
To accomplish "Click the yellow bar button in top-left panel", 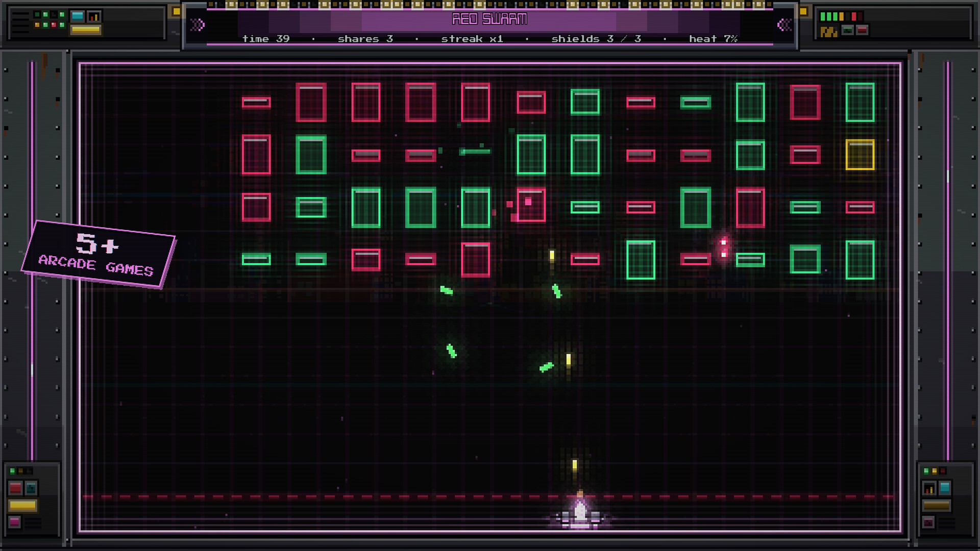I will point(86,30).
